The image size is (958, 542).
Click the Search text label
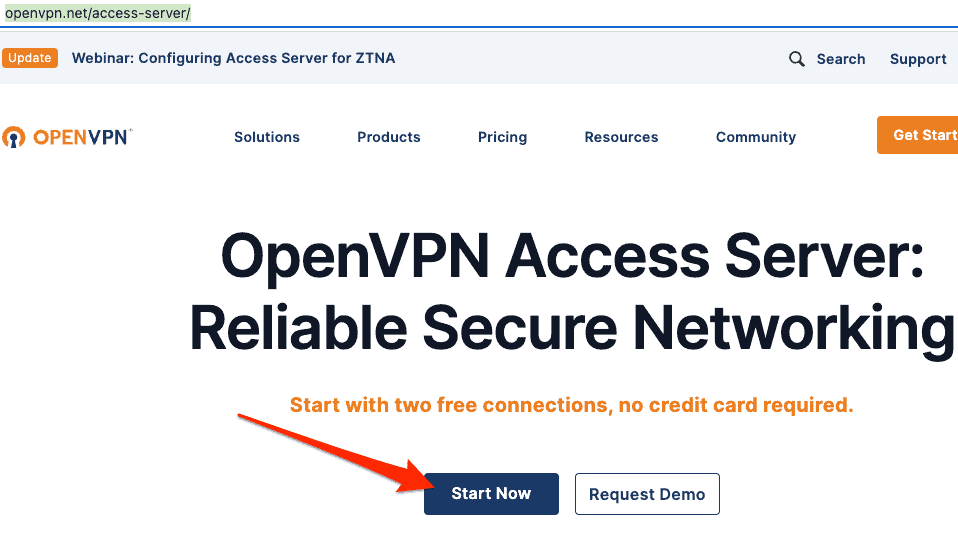coord(840,59)
